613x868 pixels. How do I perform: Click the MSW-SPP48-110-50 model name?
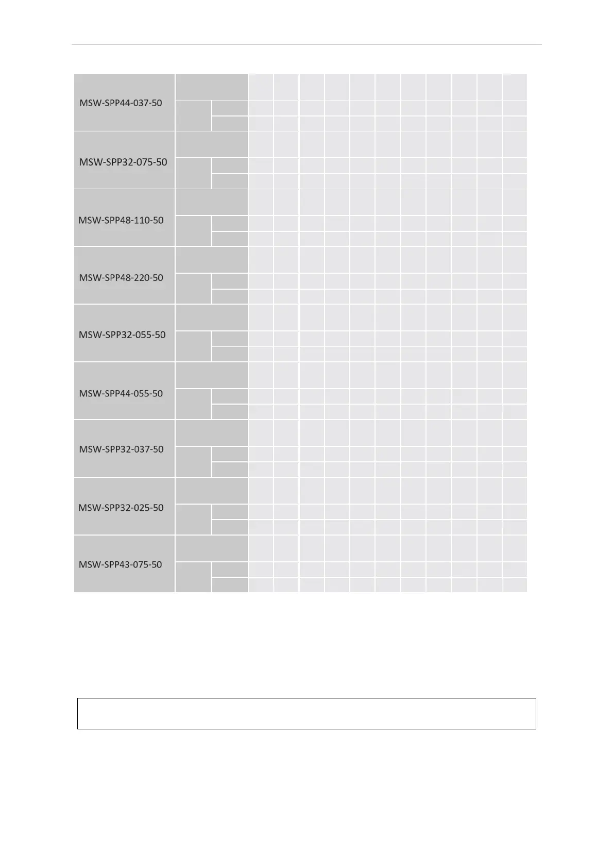(x=121, y=220)
